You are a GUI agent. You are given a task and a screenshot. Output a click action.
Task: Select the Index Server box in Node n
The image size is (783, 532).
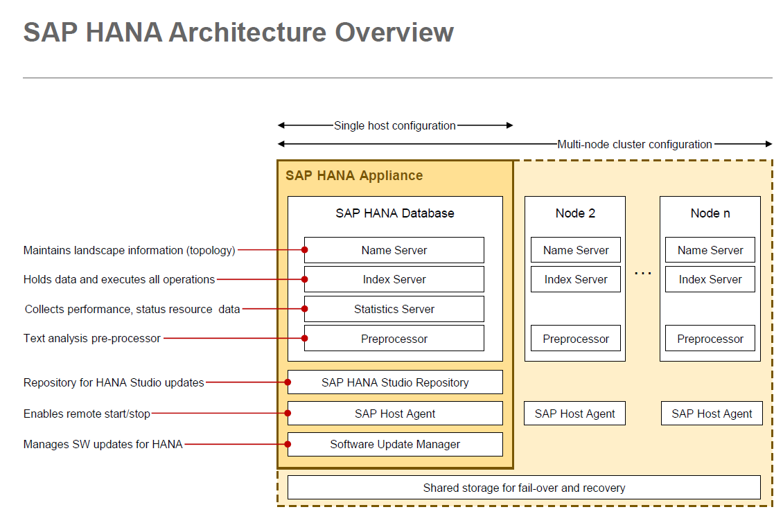pyautogui.click(x=710, y=279)
